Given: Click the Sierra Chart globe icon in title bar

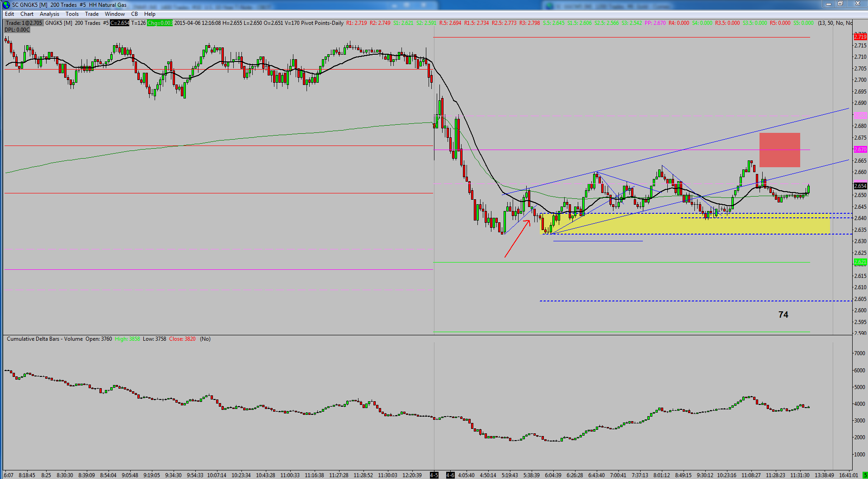Looking at the screenshot, I should [6, 5].
